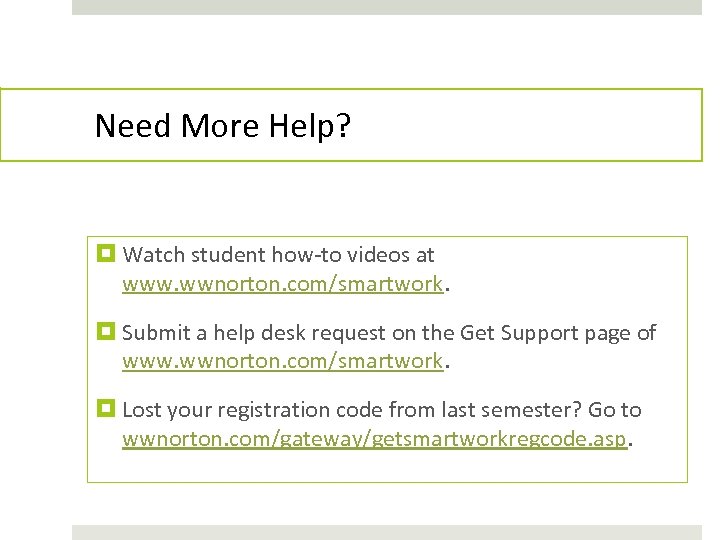Follow the getsmartworkregcode.asp gateway link

pyautogui.click(x=376, y=438)
